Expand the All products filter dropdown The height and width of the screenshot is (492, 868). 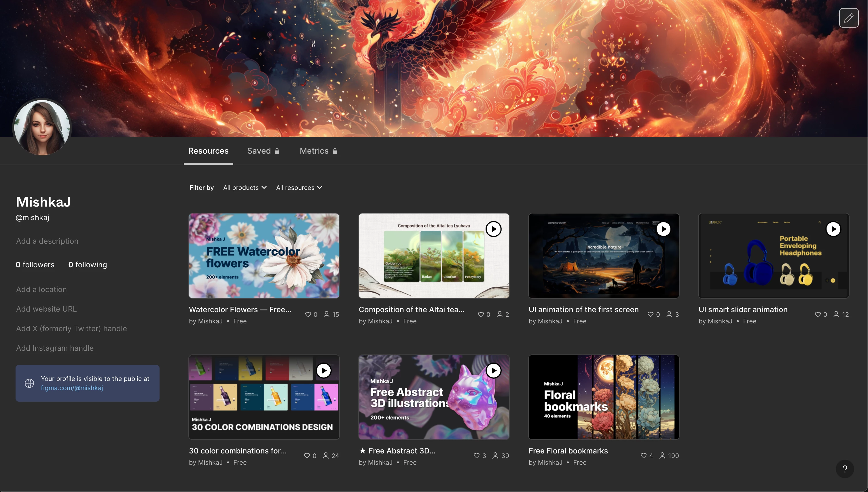245,188
